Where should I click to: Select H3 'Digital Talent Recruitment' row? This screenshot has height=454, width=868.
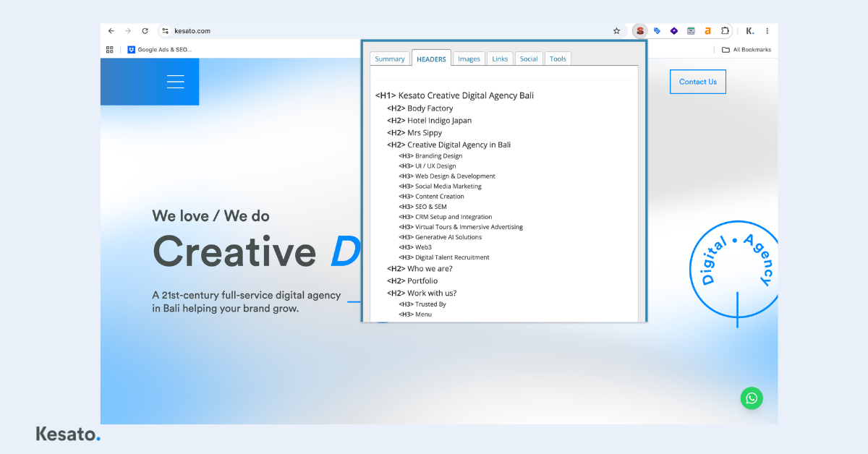pos(444,257)
